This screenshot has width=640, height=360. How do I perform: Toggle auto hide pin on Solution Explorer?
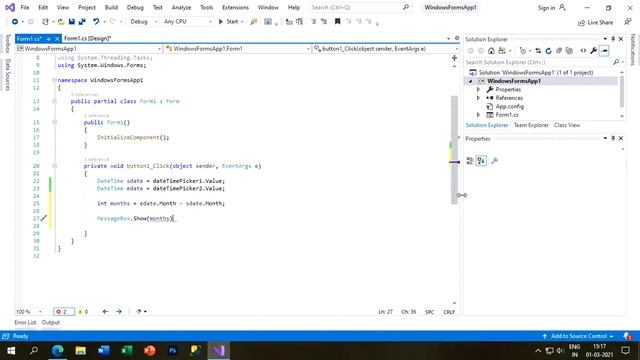613,39
